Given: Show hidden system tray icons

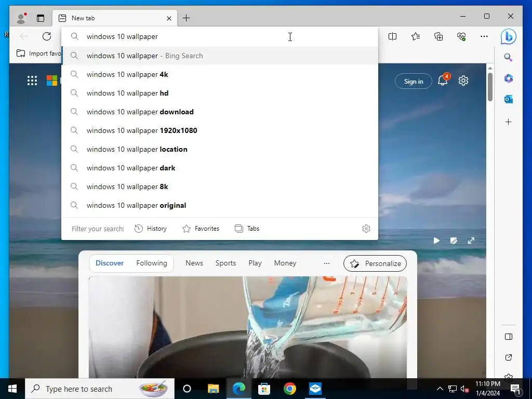Looking at the screenshot, I should [x=440, y=389].
